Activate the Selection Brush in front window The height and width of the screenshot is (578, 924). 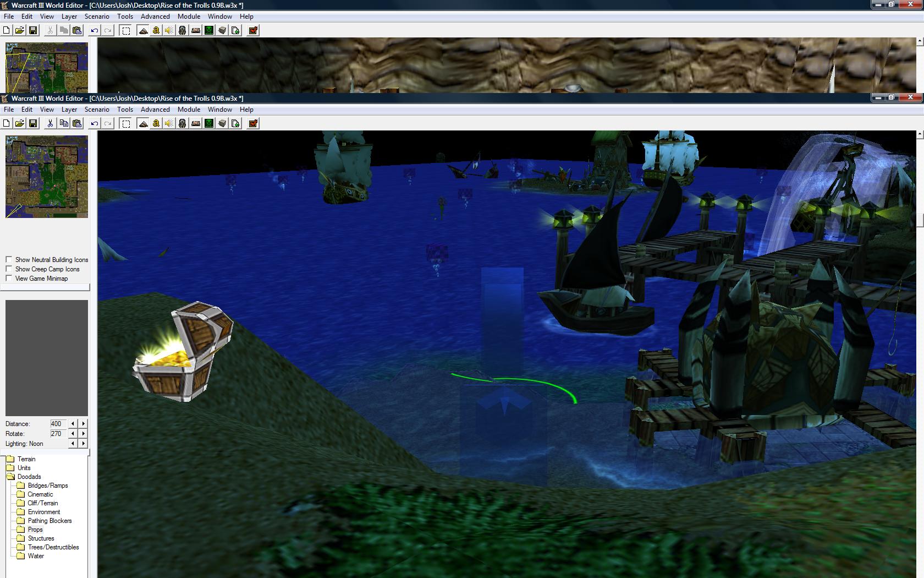pos(126,123)
